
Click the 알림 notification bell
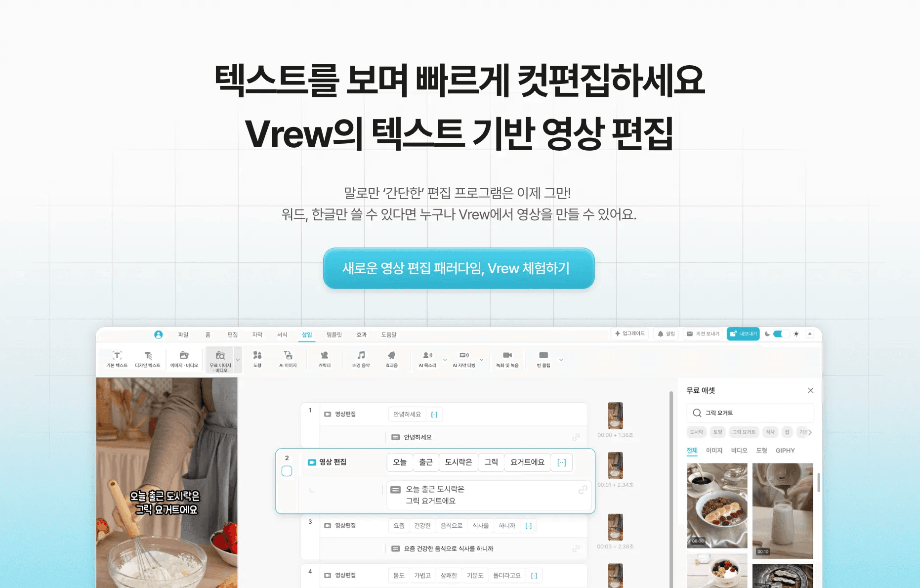667,334
